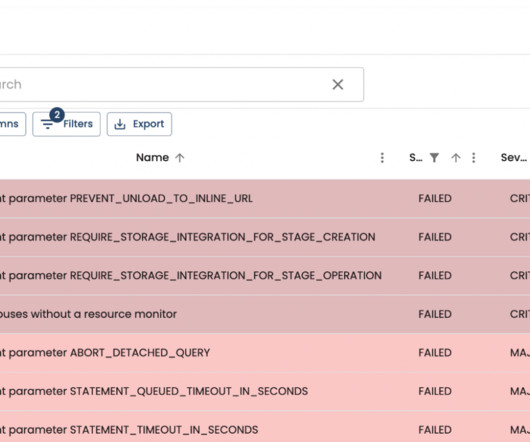The width and height of the screenshot is (530, 442).
Task: Select the STATEMENT_QUEUED_TIMEOUT_IN_SECONDS row
Action: point(265,391)
